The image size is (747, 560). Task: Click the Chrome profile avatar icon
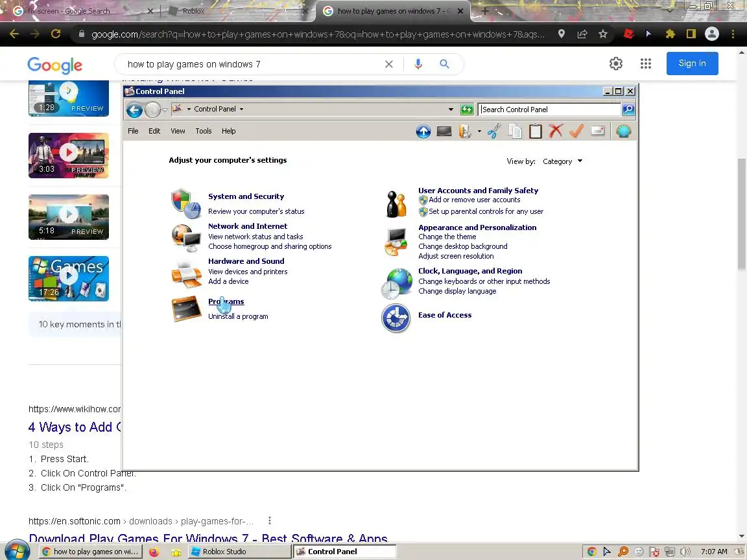click(x=712, y=34)
